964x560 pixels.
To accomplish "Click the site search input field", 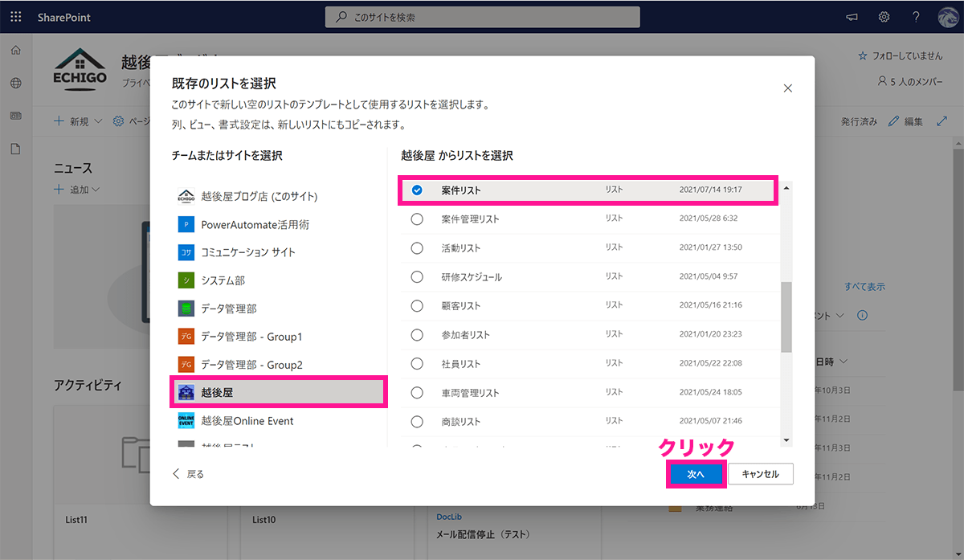I will pos(482,17).
